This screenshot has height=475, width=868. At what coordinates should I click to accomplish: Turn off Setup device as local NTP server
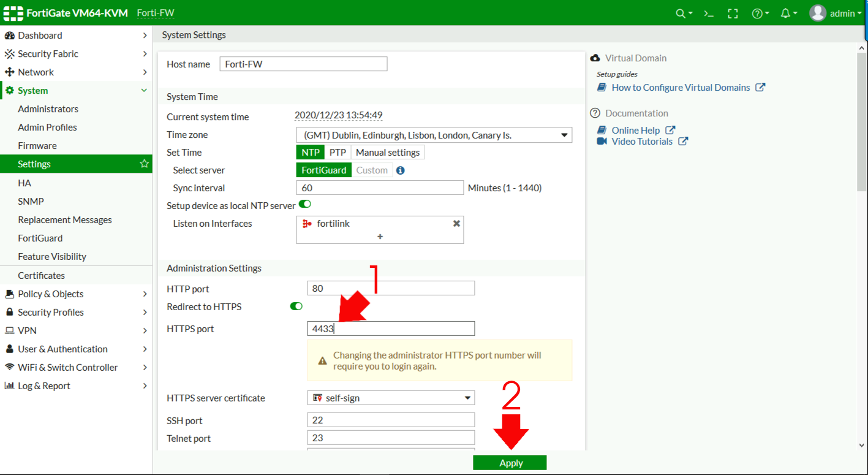304,204
